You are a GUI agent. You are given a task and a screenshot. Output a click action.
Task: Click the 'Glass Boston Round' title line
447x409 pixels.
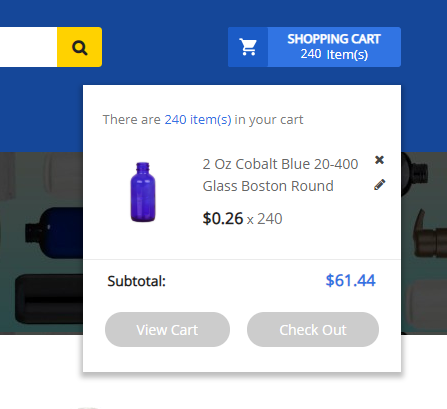268,186
